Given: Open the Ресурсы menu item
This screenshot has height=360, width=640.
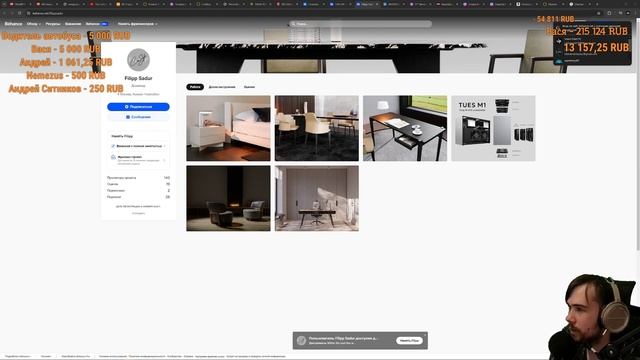Looking at the screenshot, I should [53, 24].
